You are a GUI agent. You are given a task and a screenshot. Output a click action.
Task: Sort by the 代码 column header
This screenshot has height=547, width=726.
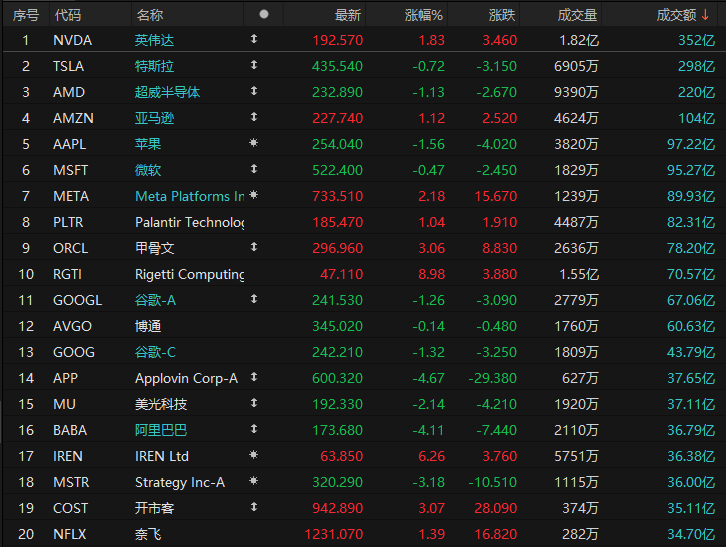coord(68,15)
